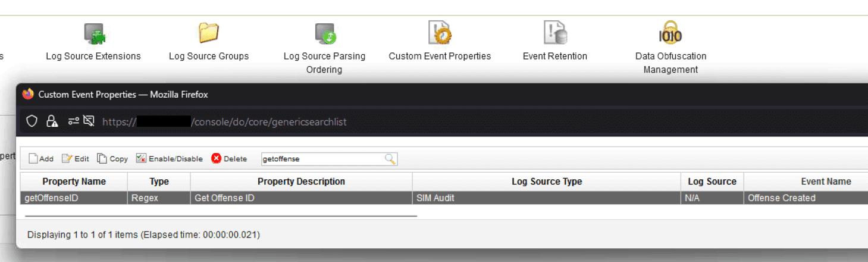This screenshot has width=868, height=262.
Task: Sort by Property Description column header
Action: pyautogui.click(x=301, y=182)
